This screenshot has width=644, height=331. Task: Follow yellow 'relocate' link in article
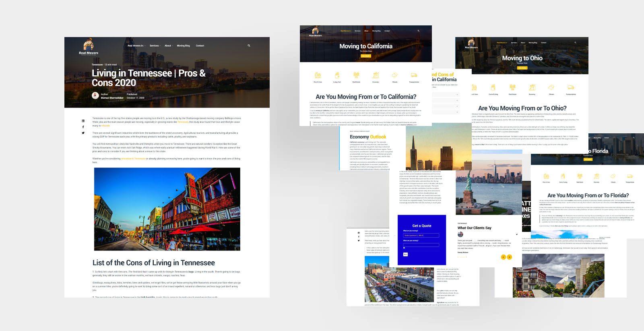pos(105,126)
